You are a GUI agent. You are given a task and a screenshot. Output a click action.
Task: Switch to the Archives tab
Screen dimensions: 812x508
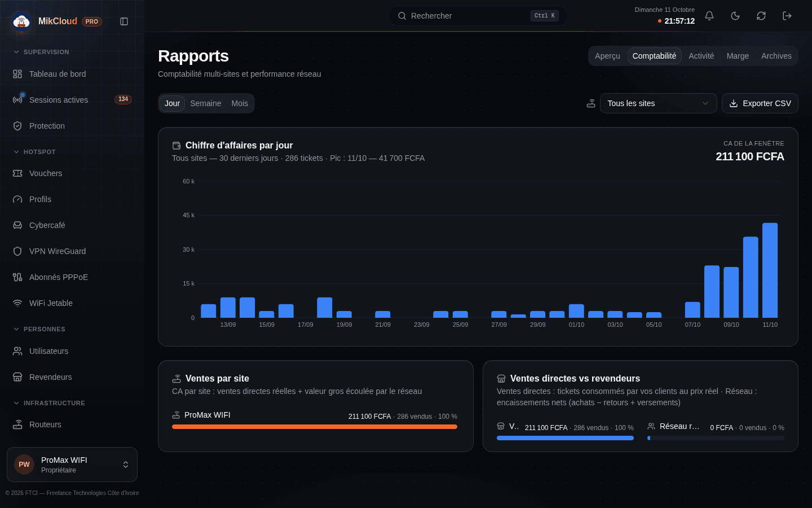click(x=776, y=56)
